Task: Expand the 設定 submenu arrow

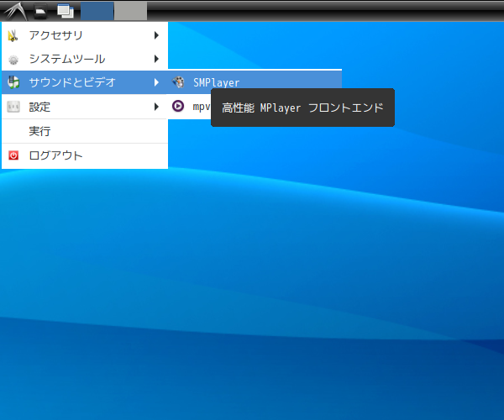Action: coord(156,107)
